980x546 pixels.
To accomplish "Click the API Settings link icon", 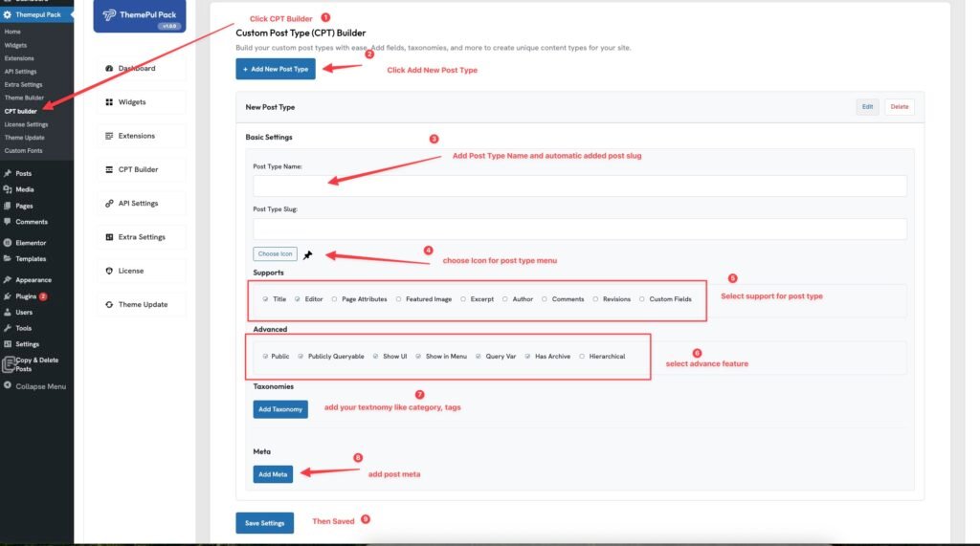I will [109, 204].
